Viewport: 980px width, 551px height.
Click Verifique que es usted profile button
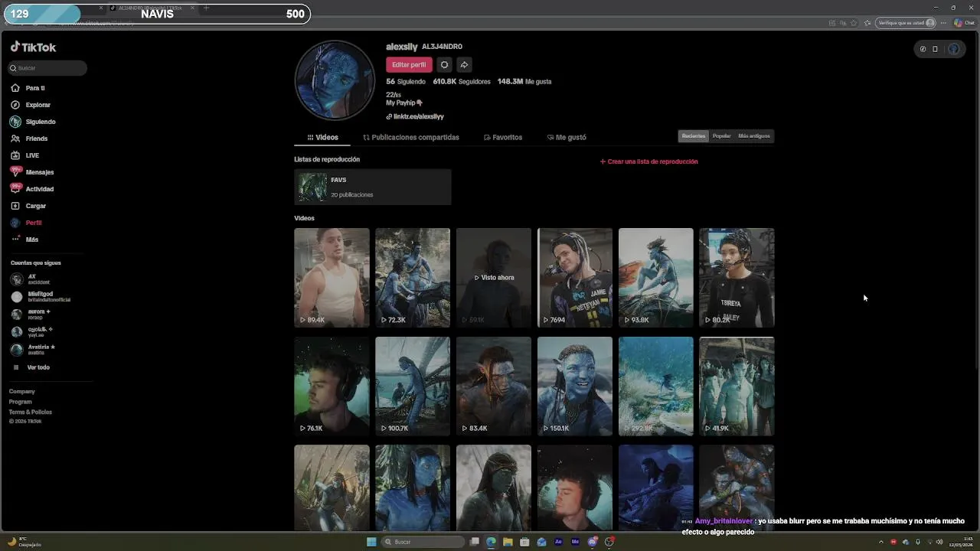(906, 23)
